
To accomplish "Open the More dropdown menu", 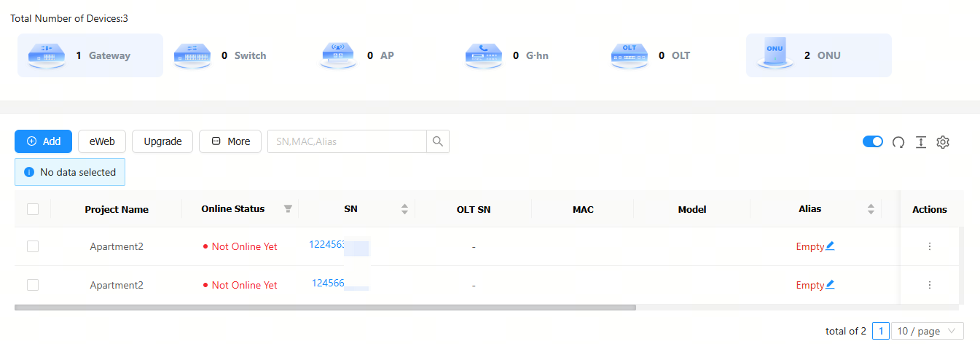I will [x=230, y=141].
